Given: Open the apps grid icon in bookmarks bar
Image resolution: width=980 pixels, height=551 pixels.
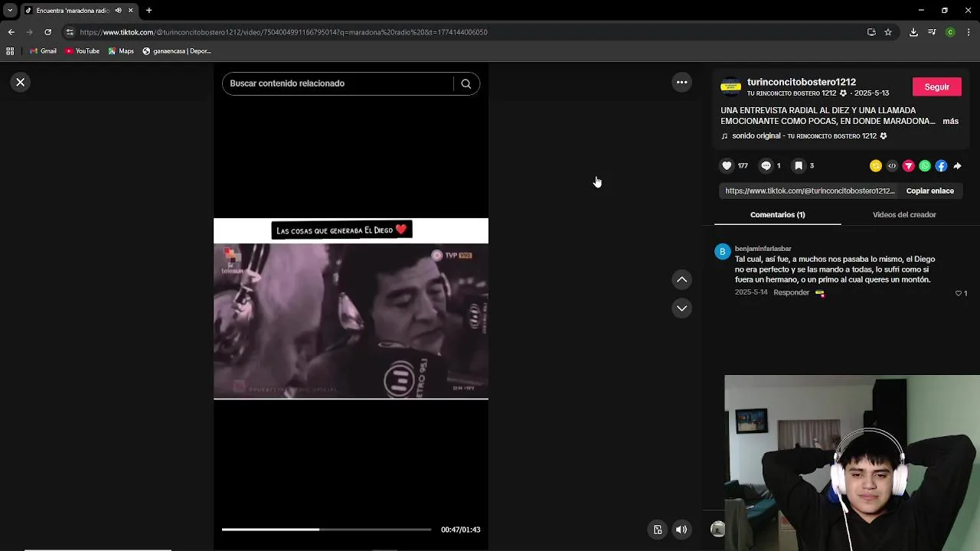Looking at the screenshot, I should tap(10, 51).
